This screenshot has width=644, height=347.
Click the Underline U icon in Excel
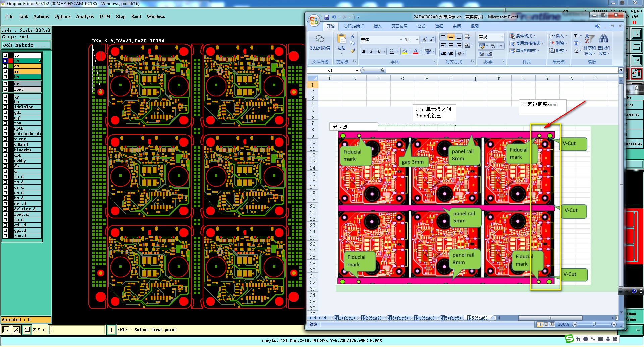tap(379, 51)
